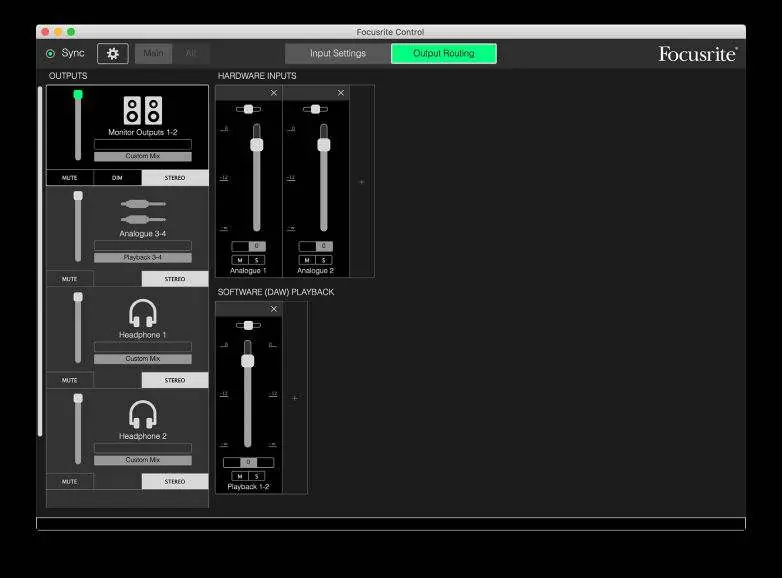Click the Playback 1-2 pan slider
Image resolution: width=782 pixels, height=578 pixels.
coord(248,325)
